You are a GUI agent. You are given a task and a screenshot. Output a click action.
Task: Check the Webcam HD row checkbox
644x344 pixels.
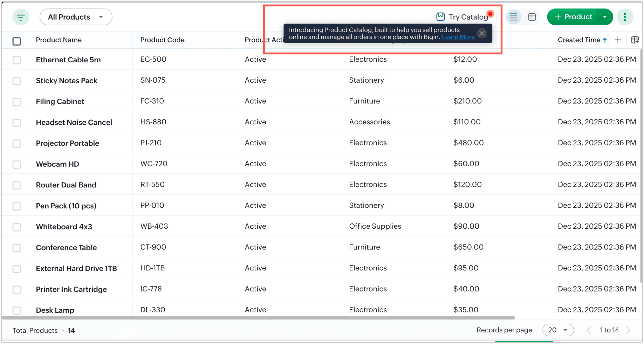click(x=16, y=165)
